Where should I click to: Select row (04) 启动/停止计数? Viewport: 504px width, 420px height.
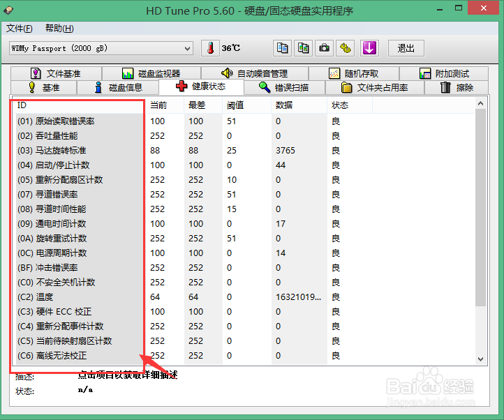(x=244, y=165)
